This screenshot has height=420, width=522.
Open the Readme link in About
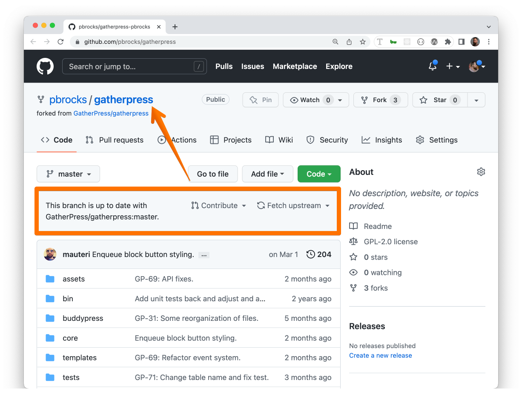pyautogui.click(x=378, y=226)
